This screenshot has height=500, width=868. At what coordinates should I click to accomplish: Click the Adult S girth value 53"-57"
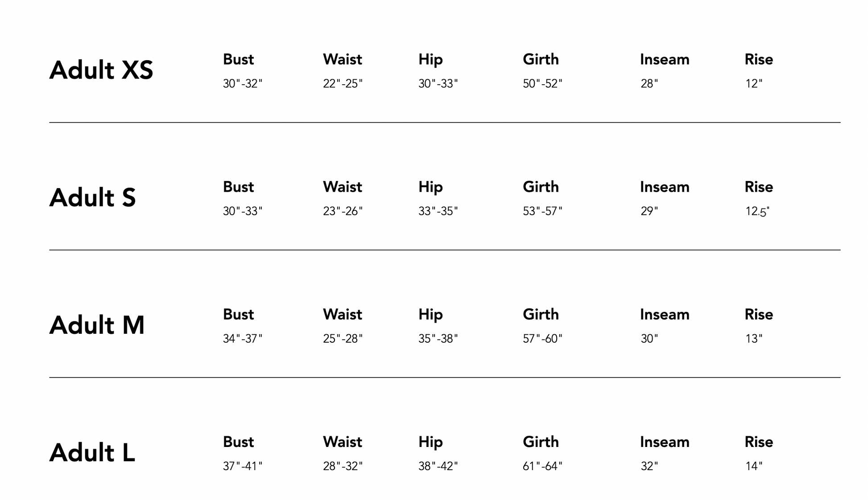pyautogui.click(x=542, y=211)
